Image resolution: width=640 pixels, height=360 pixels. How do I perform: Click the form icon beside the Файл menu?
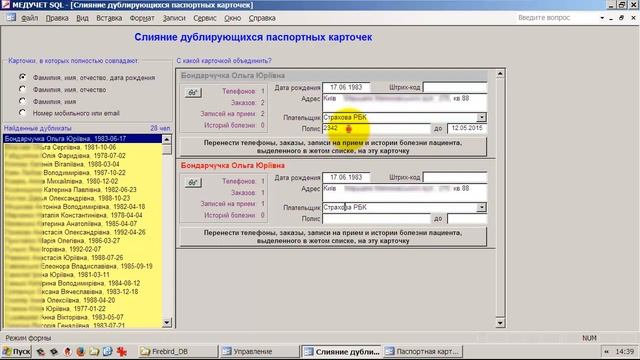(11, 18)
